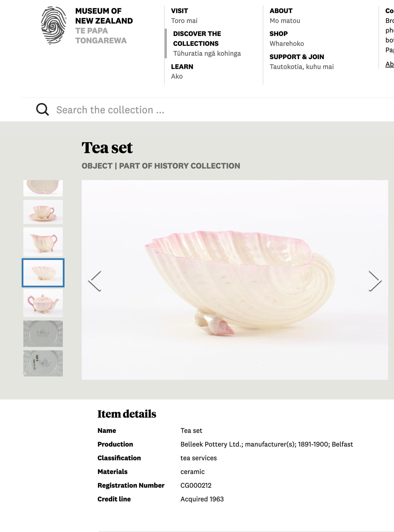The width and height of the screenshot is (394, 532).
Task: Show previous image with left arrow
Action: (95, 281)
